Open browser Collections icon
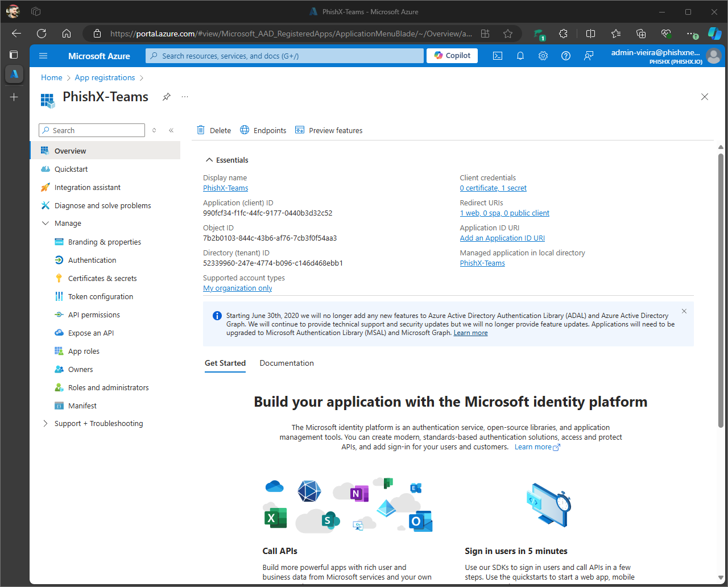Viewport: 728px width, 587px height. tap(641, 34)
